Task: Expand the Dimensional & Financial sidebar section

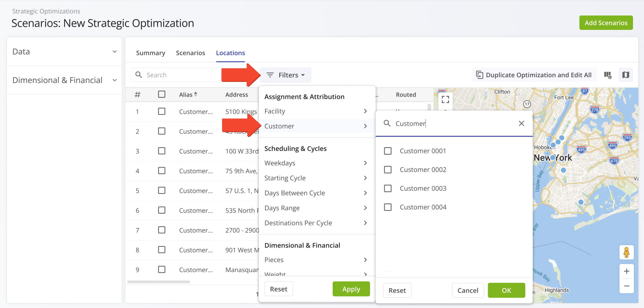Action: (x=64, y=80)
